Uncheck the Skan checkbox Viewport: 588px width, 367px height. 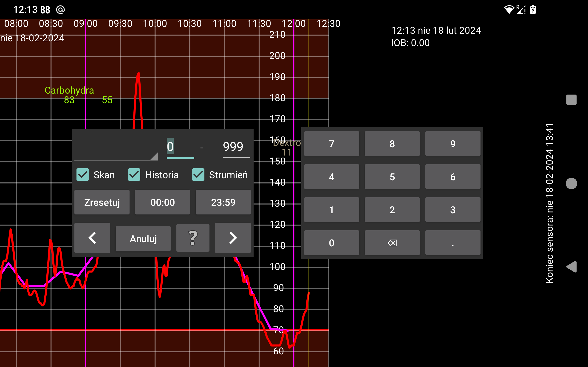coord(83,175)
